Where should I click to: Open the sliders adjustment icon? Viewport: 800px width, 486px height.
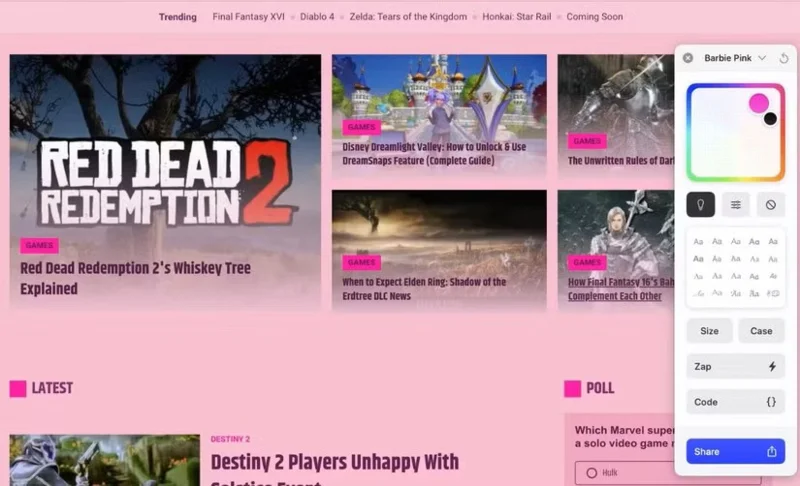pyautogui.click(x=736, y=204)
